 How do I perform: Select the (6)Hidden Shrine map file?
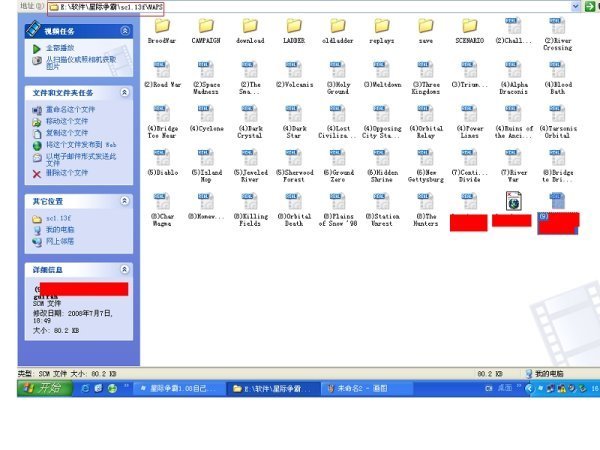382,166
